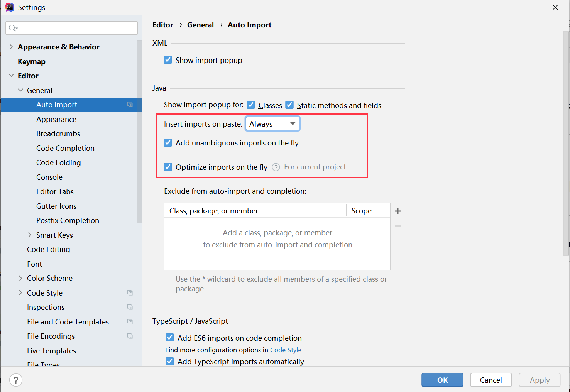This screenshot has height=392, width=570.
Task: Open the Code Editing settings page
Action: (49, 249)
